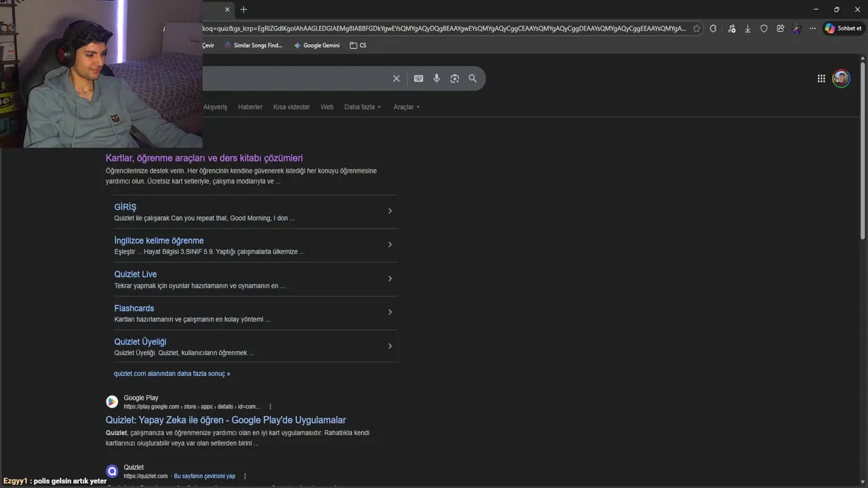
Task: Click the streamer webcam overlay
Action: (x=101, y=73)
